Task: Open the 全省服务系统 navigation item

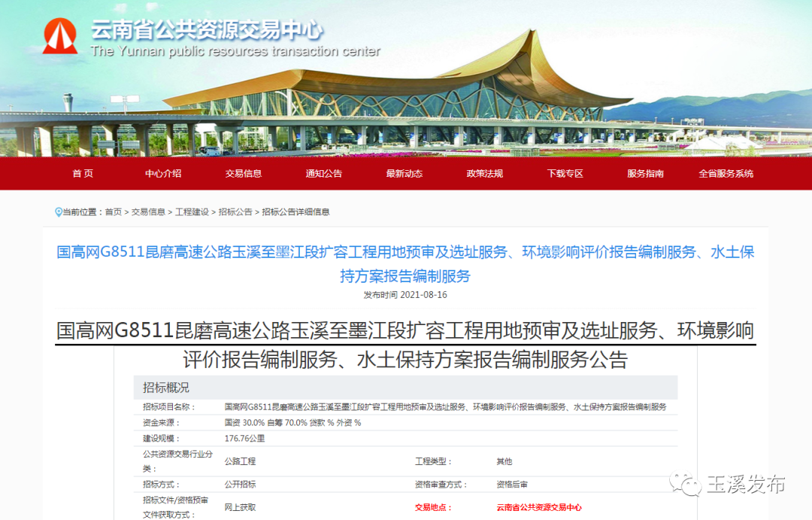Action: point(726,173)
